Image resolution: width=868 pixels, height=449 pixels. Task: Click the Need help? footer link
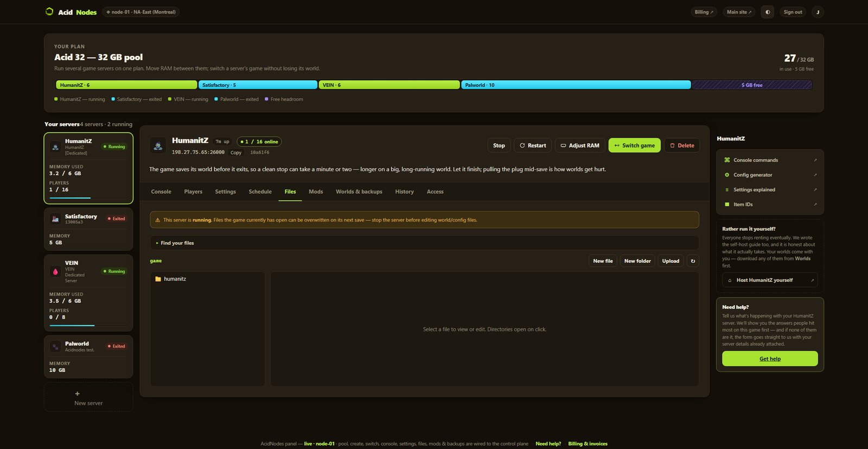click(548, 444)
